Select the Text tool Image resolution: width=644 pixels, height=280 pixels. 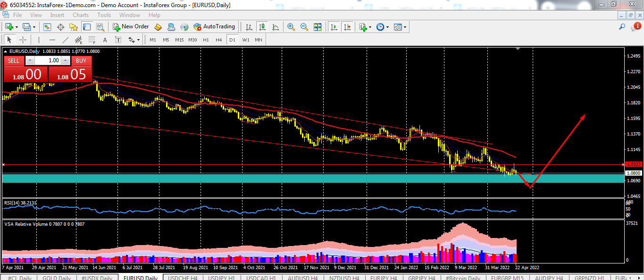[x=105, y=40]
